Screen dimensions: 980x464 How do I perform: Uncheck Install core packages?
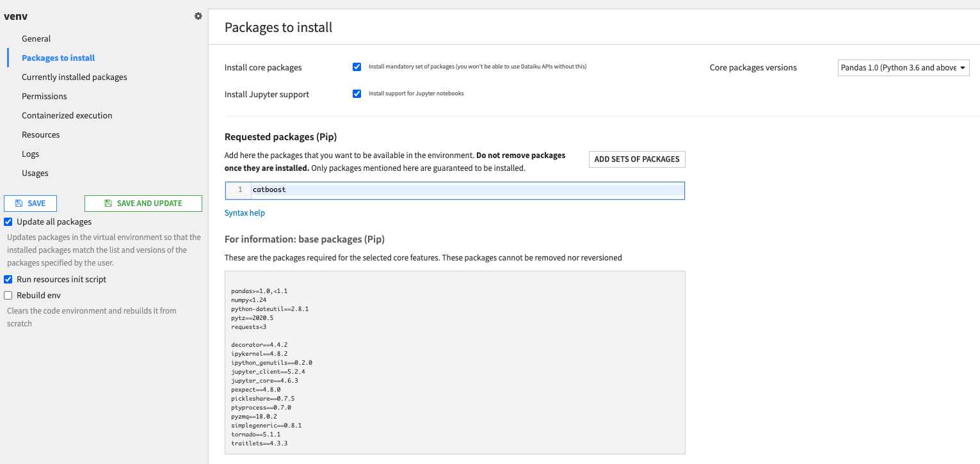[357, 67]
